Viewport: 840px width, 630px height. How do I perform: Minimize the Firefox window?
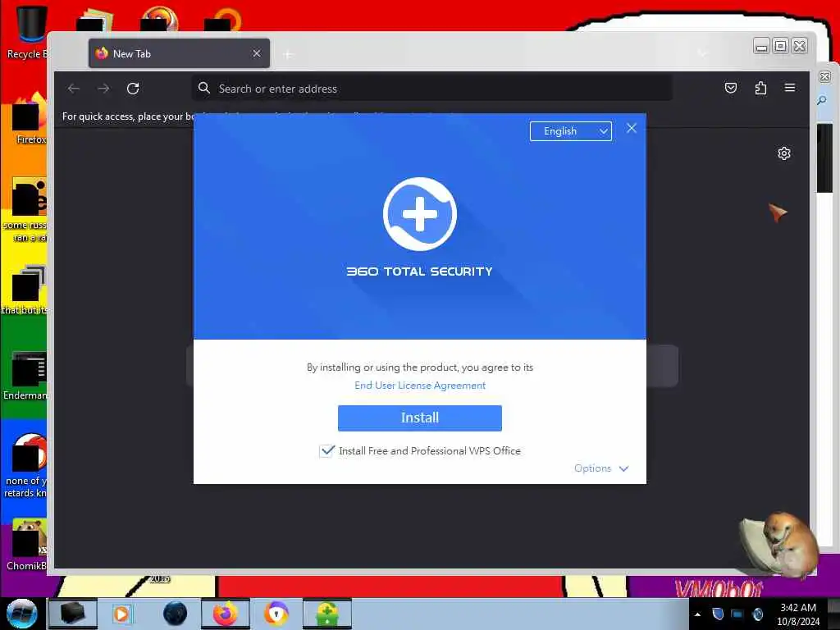[x=761, y=46]
